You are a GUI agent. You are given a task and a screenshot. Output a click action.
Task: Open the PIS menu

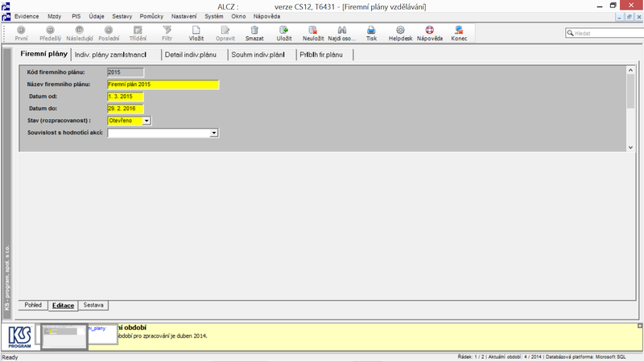tap(76, 16)
